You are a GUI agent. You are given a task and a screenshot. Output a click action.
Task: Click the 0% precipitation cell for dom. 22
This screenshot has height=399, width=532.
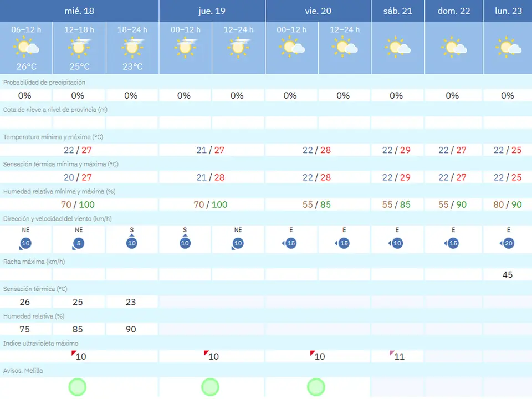click(x=452, y=96)
